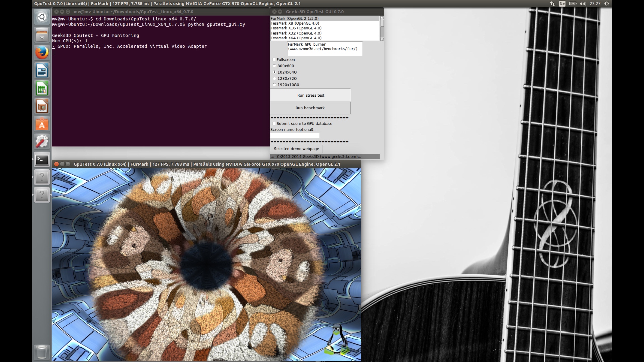Image resolution: width=644 pixels, height=362 pixels.
Task: Click terminal line 'Num GPU(s): 1'
Action: 70,41
